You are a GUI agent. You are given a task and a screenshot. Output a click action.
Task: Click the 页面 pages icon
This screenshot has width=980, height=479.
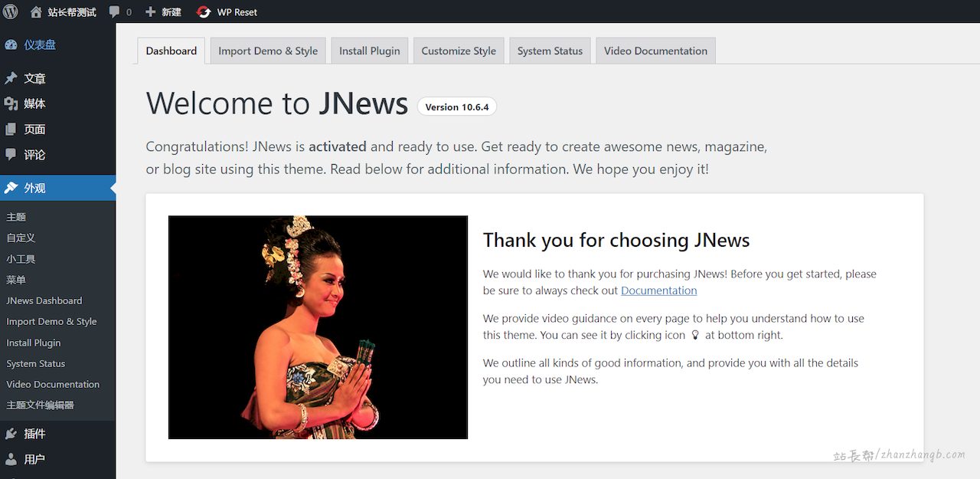(x=11, y=130)
